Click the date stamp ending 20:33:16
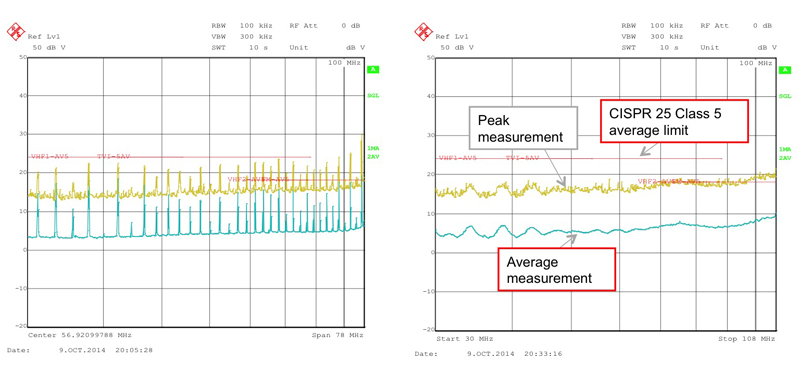The height and width of the screenshot is (373, 800). (488, 354)
